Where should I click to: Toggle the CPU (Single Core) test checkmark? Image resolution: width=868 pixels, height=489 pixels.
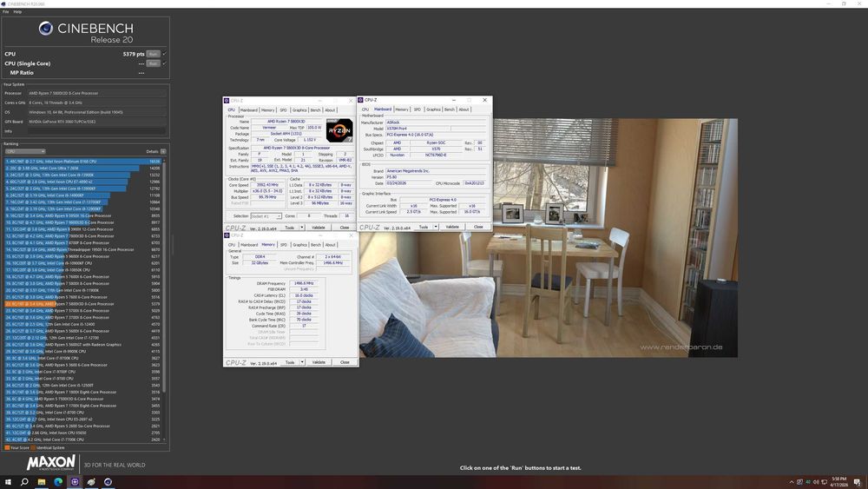164,63
